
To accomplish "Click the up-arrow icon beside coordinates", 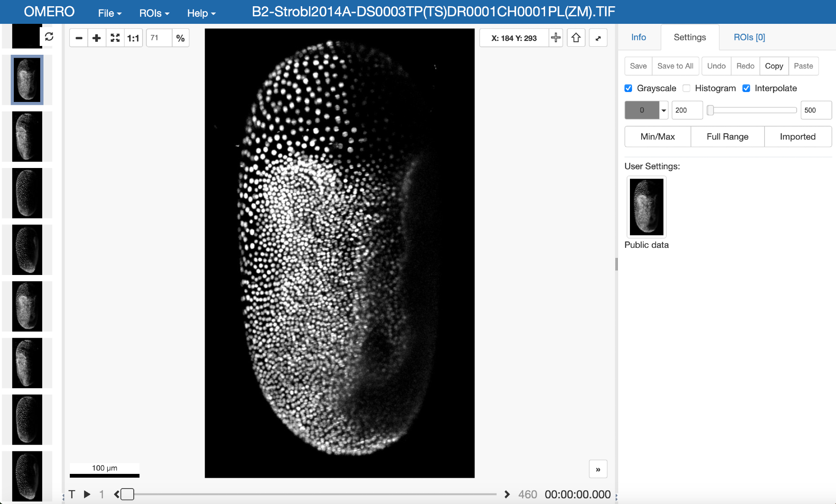I will point(576,38).
